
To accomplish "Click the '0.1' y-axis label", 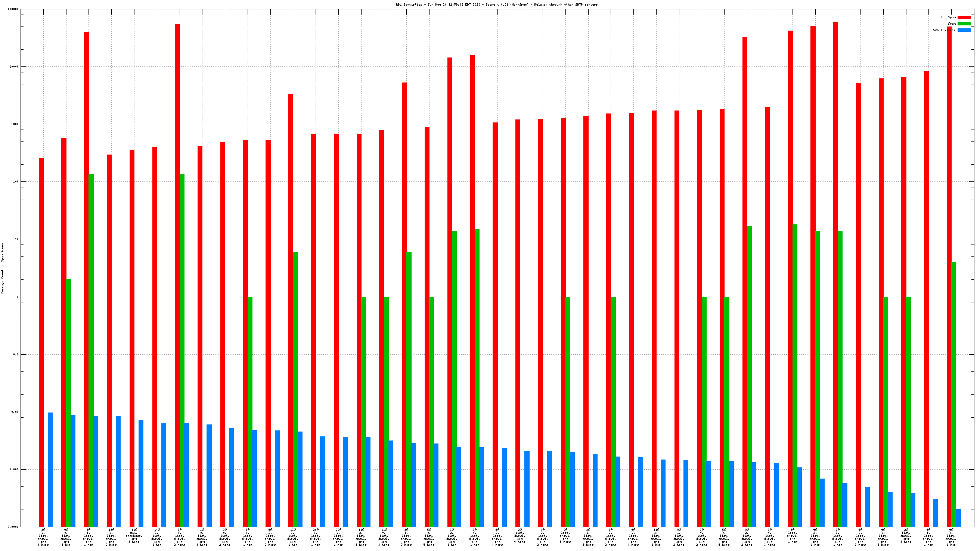I will point(16,354).
